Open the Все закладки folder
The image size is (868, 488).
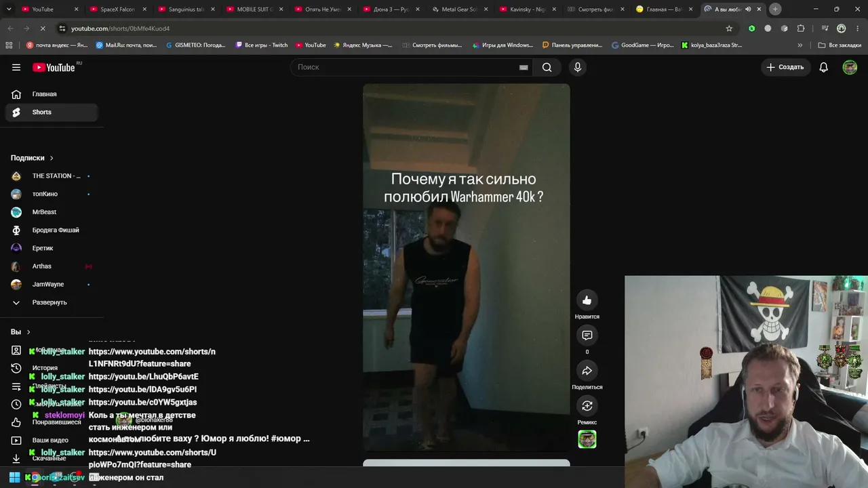click(840, 45)
